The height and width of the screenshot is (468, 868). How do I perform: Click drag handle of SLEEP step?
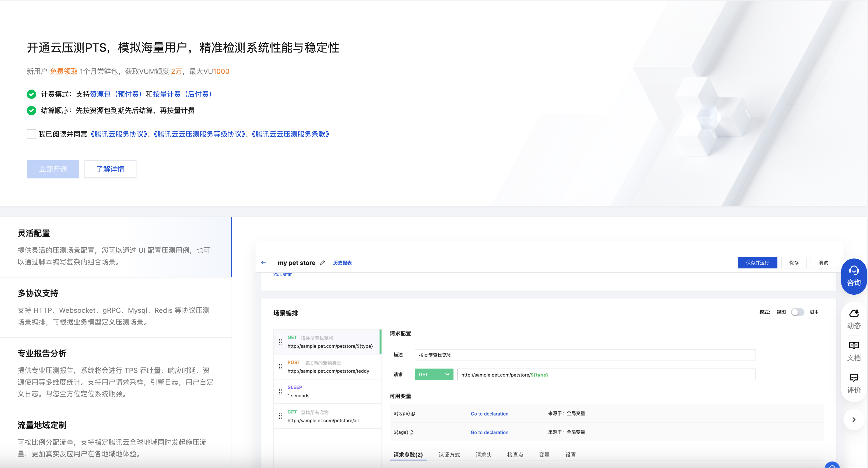pos(280,392)
